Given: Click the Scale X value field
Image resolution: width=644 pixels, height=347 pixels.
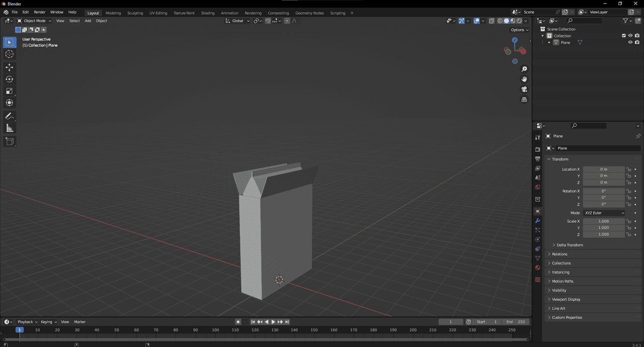Looking at the screenshot, I should coord(603,221).
